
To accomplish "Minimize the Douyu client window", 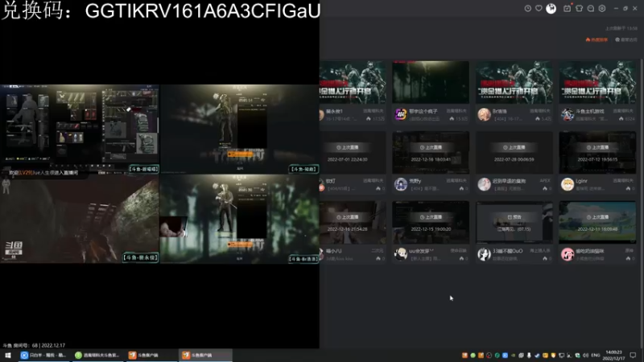I will (x=616, y=9).
